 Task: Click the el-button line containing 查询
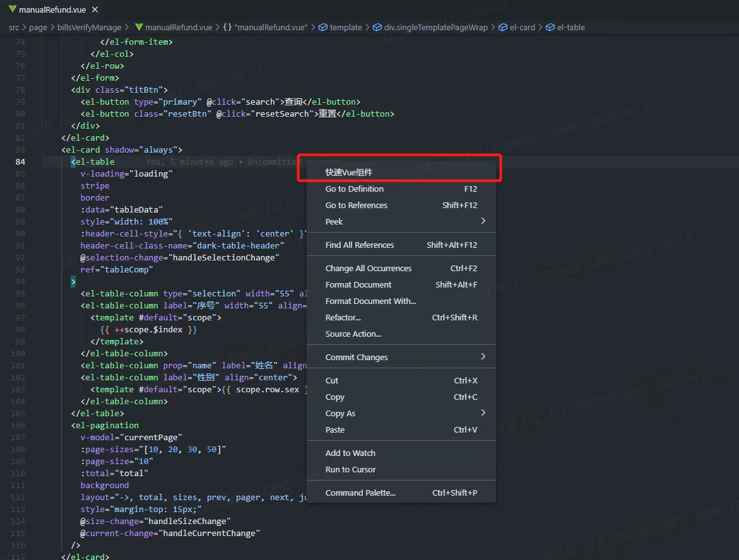click(x=221, y=102)
